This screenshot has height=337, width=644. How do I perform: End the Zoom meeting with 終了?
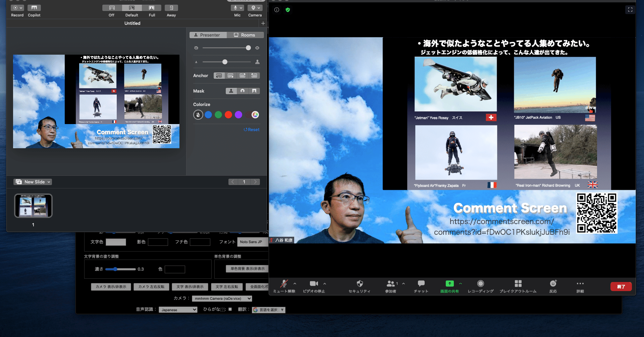[x=621, y=286]
